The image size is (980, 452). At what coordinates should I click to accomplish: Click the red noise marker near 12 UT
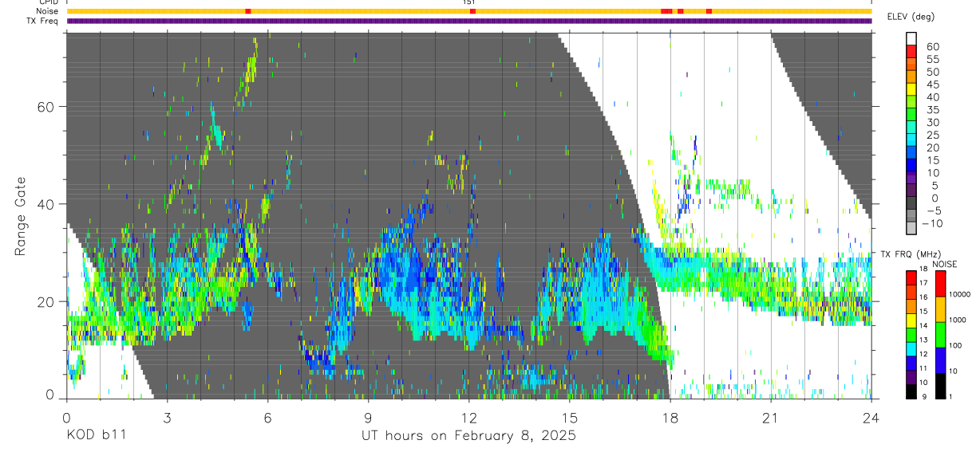click(472, 11)
